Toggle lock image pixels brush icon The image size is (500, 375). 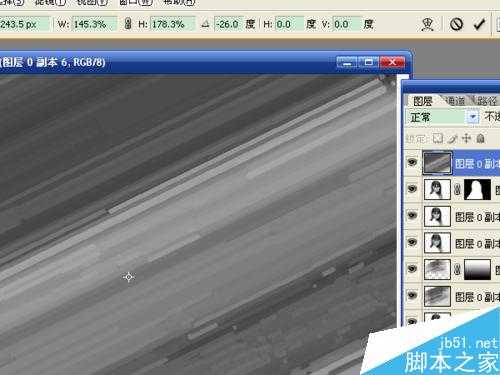[453, 138]
